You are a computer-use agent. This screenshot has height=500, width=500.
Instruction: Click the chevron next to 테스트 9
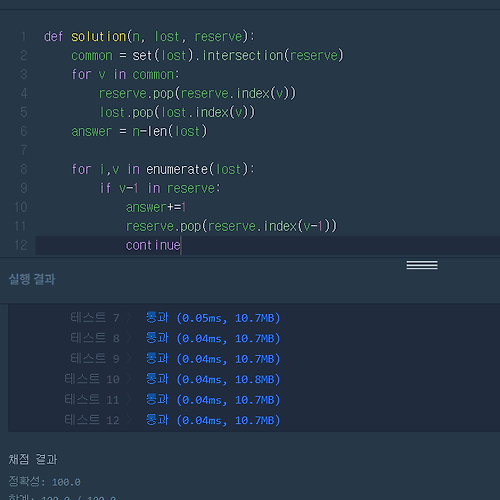[129, 359]
